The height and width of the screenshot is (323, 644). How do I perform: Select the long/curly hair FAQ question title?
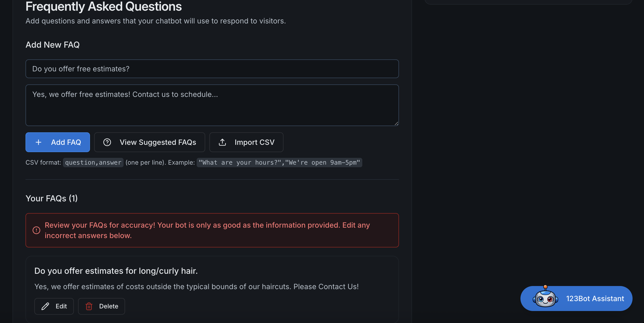click(116, 271)
